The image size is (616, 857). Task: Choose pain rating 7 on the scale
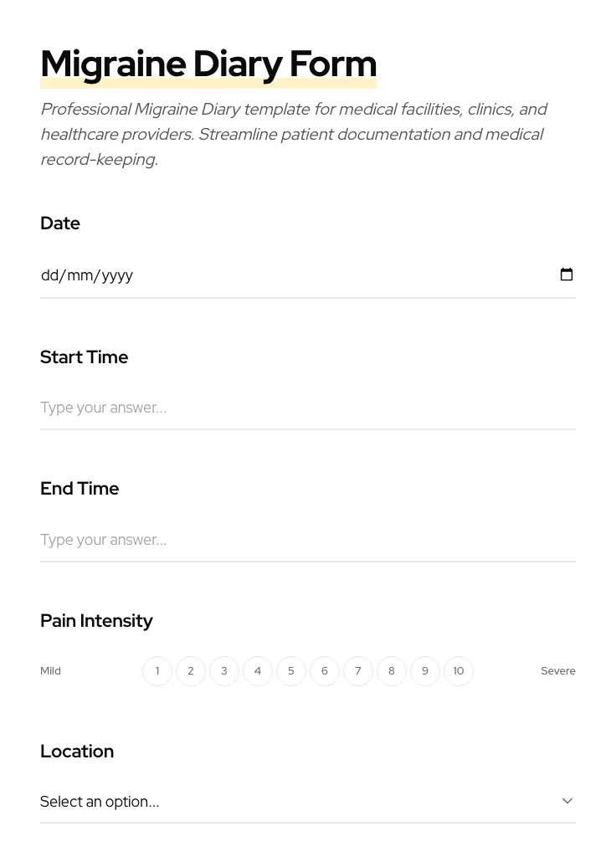point(358,670)
